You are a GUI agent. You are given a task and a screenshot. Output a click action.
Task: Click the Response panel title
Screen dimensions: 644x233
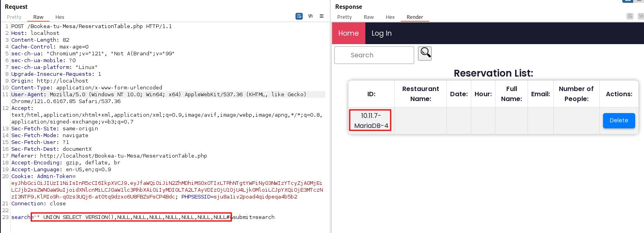(x=348, y=7)
